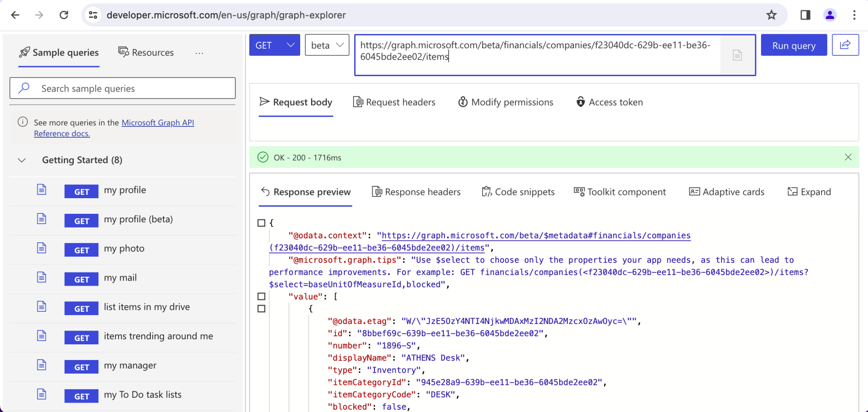Switch to the Request headers tab
The width and height of the screenshot is (868, 412).
[x=394, y=102]
